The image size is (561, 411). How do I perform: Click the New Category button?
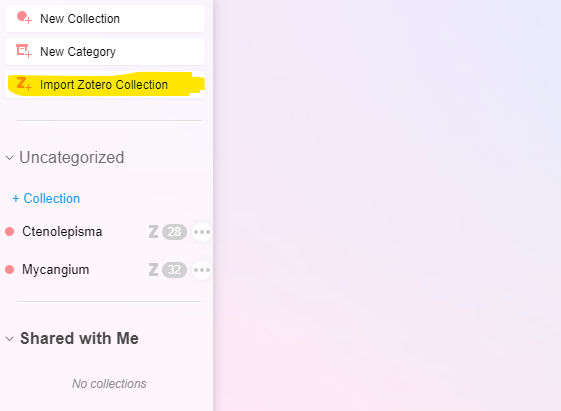point(105,52)
